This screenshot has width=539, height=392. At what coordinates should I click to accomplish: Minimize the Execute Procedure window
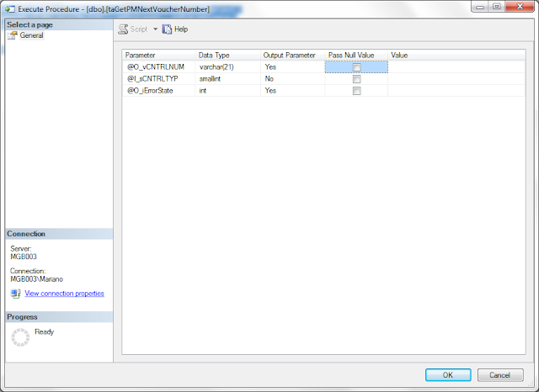click(x=480, y=7)
